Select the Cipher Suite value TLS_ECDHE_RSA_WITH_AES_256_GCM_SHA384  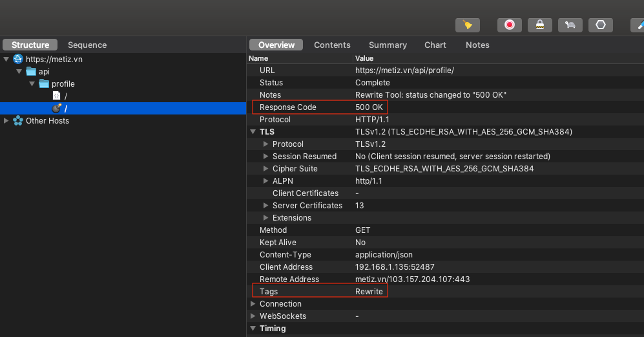[x=444, y=169]
